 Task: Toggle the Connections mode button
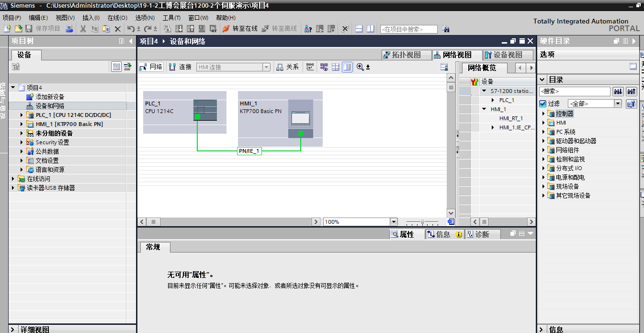(180, 67)
